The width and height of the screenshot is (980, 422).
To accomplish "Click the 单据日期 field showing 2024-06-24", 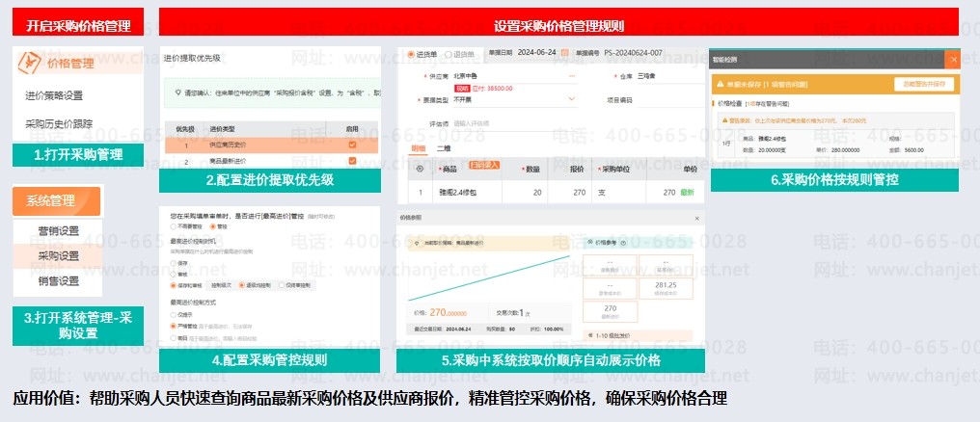I will [537, 52].
